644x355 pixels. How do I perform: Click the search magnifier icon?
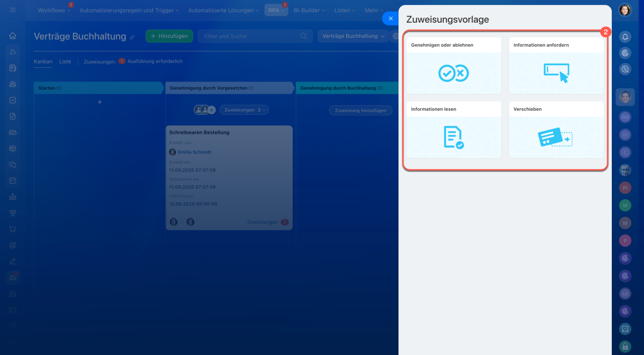pyautogui.click(x=303, y=36)
